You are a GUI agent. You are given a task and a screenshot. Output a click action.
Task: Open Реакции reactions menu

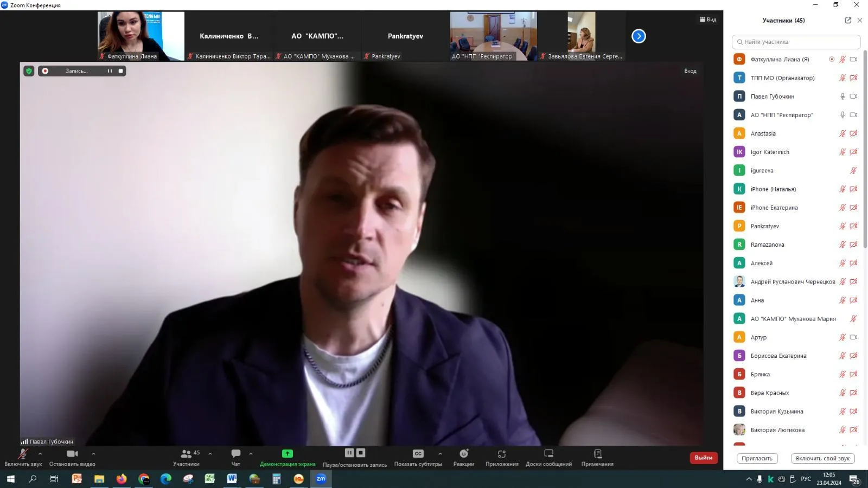pos(464,458)
